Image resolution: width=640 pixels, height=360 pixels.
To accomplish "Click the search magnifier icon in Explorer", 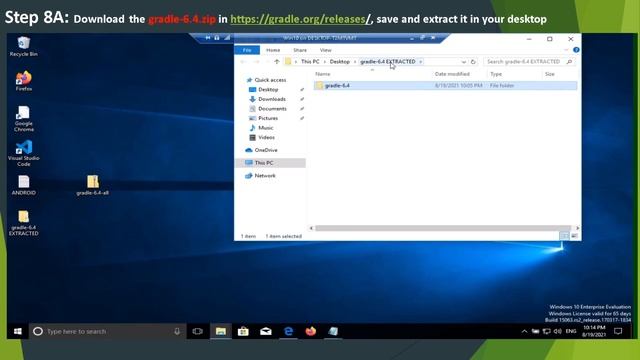I will 569,62.
